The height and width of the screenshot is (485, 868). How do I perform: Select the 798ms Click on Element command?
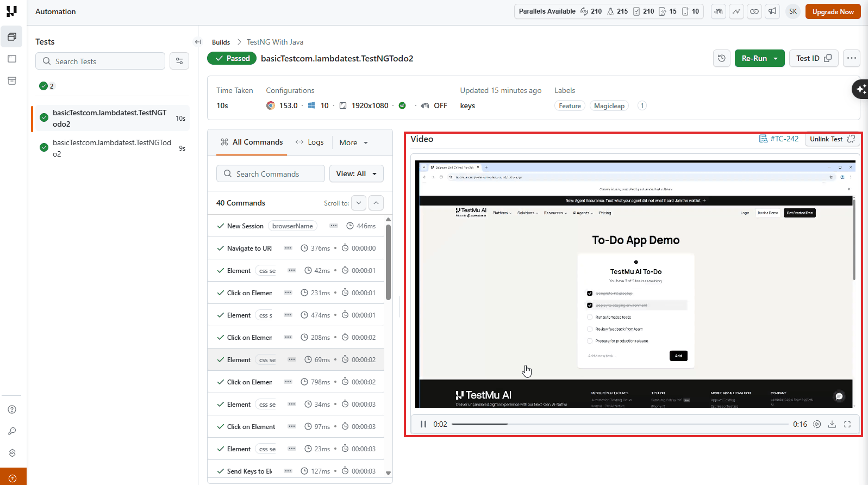tap(296, 382)
